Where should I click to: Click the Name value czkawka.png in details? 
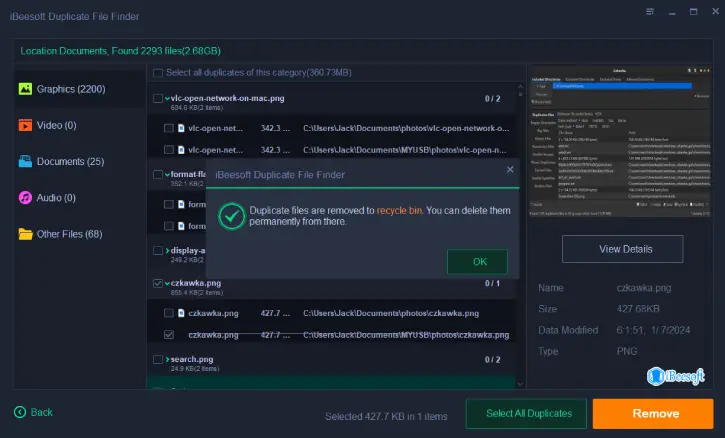click(x=644, y=288)
